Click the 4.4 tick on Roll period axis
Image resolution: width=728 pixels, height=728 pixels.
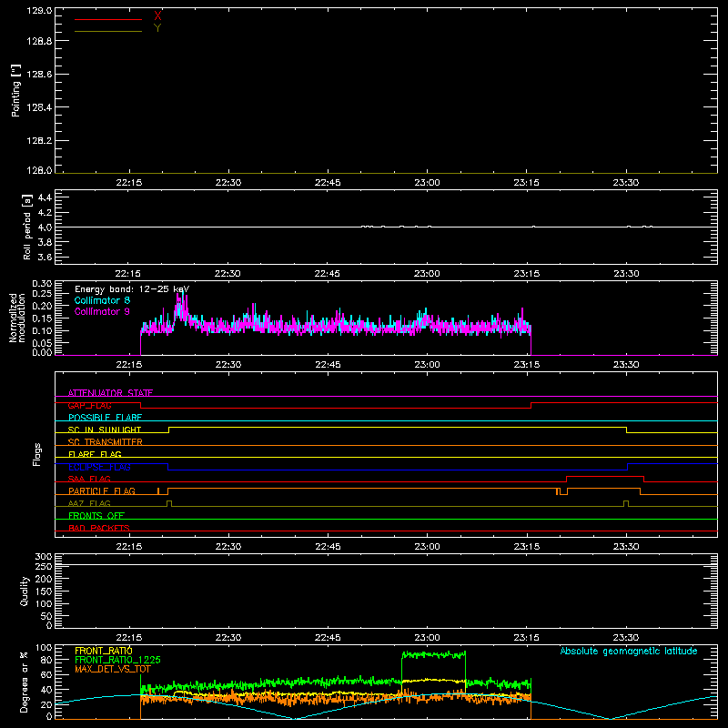tap(45, 198)
